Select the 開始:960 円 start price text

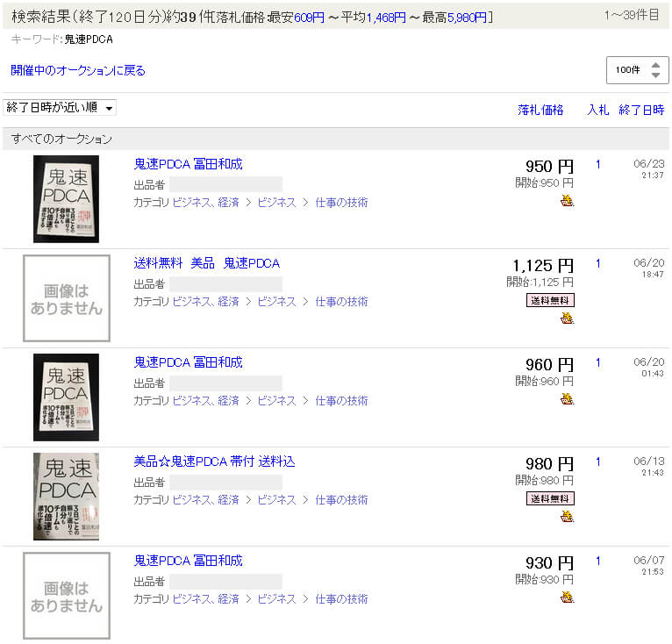tap(544, 381)
